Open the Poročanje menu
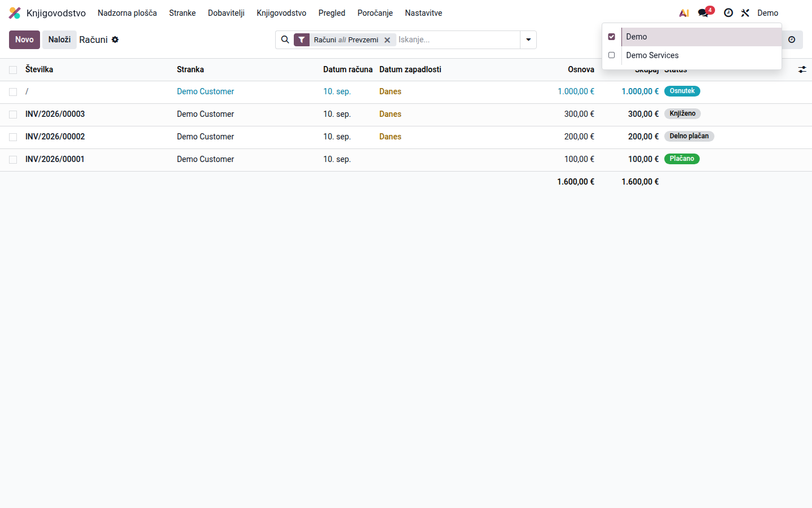The height and width of the screenshot is (508, 812). pyautogui.click(x=375, y=13)
